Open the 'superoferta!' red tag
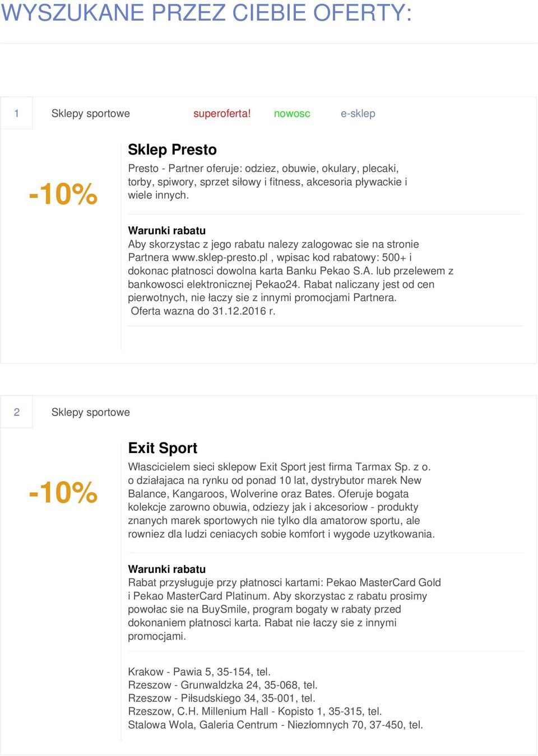The height and width of the screenshot is (756, 538). click(x=222, y=113)
